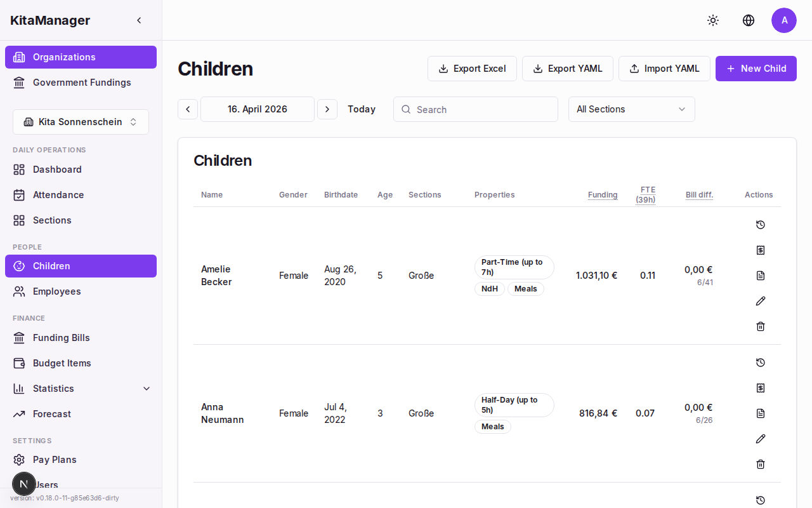The height and width of the screenshot is (508, 812).
Task: Select the edit pencil icon for Anna Neumann
Action: click(x=760, y=439)
